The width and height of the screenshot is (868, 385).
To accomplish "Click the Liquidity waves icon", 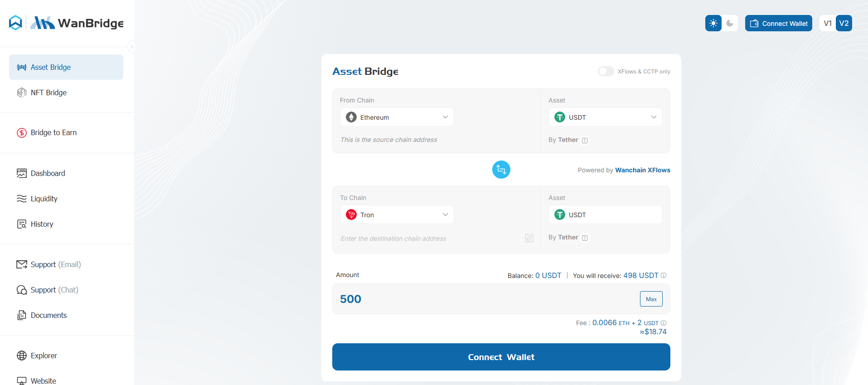I will pyautogui.click(x=22, y=199).
